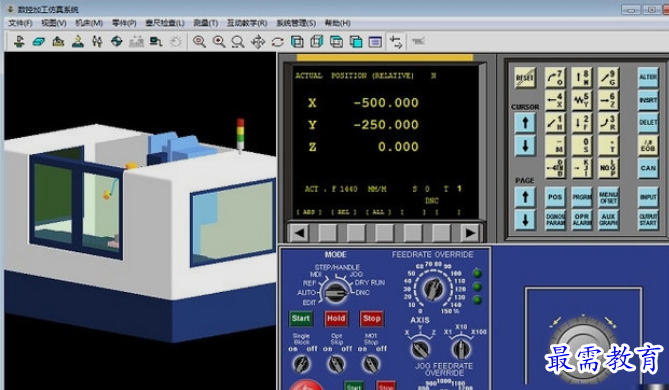Click the globe datum tool icon
Screen dimensions: 669x390
coord(116,41)
